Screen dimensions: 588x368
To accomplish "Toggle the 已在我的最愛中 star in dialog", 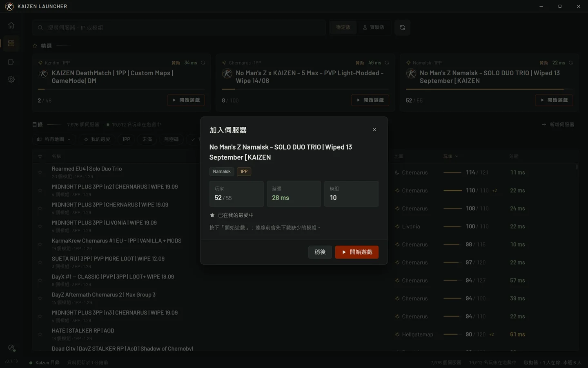I will (x=212, y=215).
